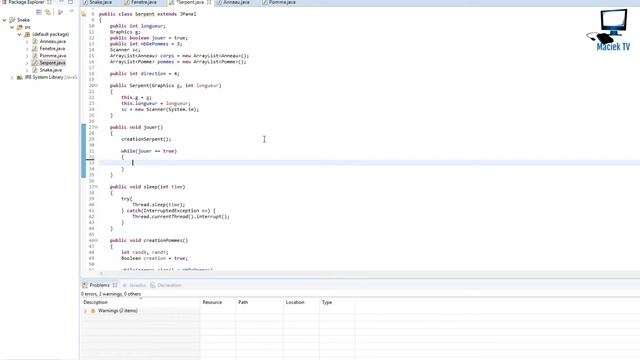Open Package Explorer view menu arrow
The height and width of the screenshot is (360, 640).
71,12
